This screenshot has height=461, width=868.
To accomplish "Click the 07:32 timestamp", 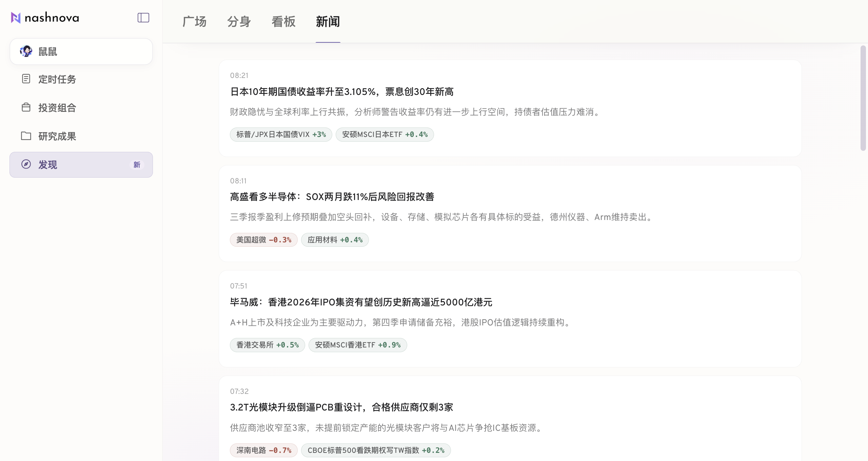I will (239, 391).
